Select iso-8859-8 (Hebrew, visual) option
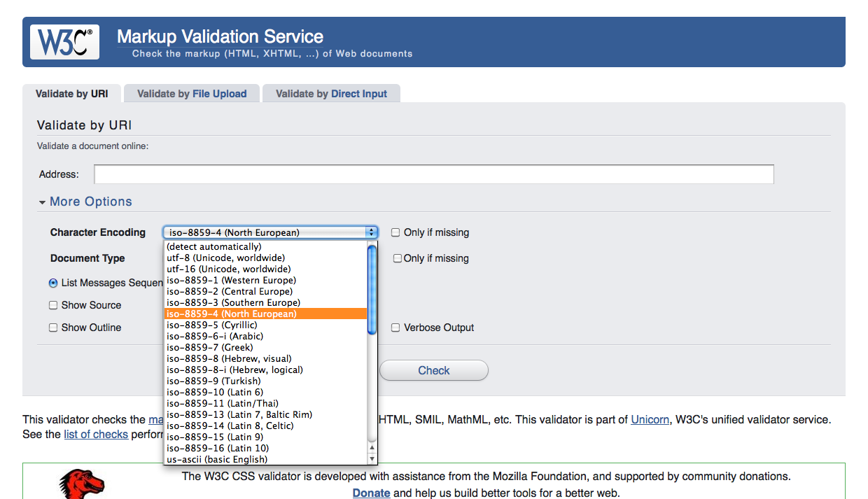Viewport: 868px width, 499px height. click(x=265, y=358)
